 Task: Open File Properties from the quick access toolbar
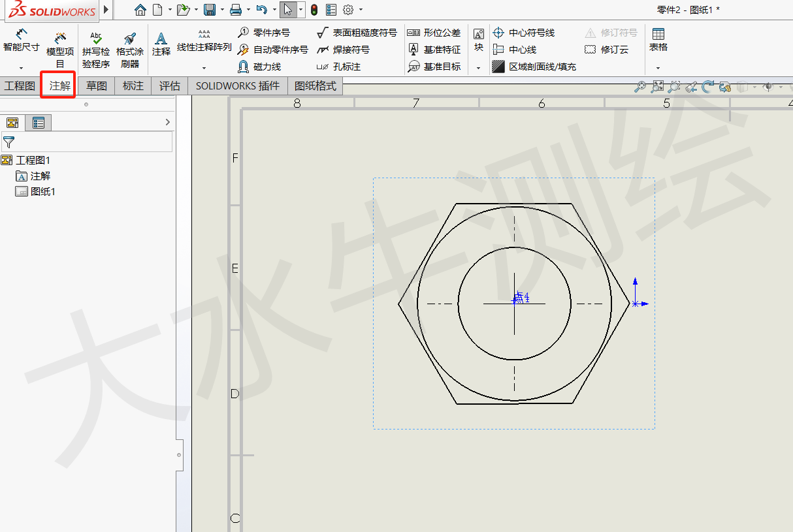[x=331, y=10]
